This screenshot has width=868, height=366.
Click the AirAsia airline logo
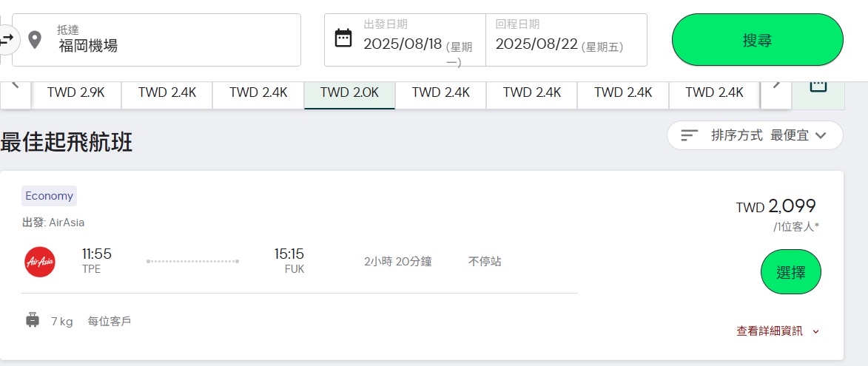point(39,262)
